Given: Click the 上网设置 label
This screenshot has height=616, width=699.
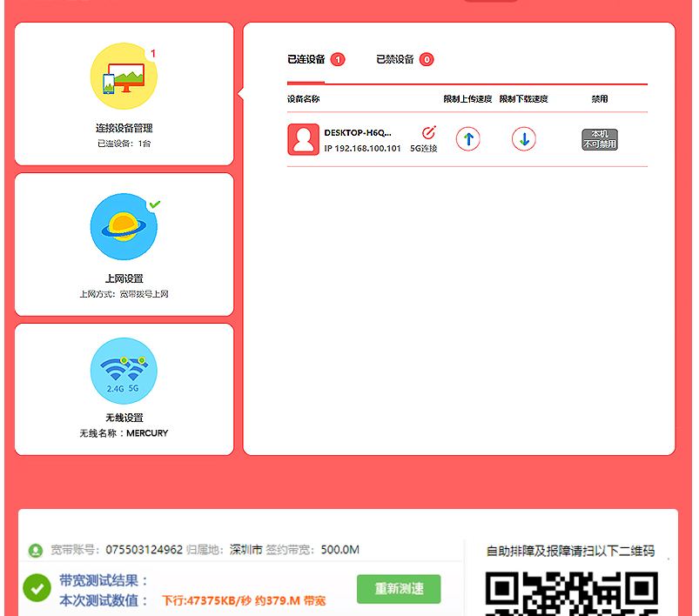Looking at the screenshot, I should pos(124,278).
